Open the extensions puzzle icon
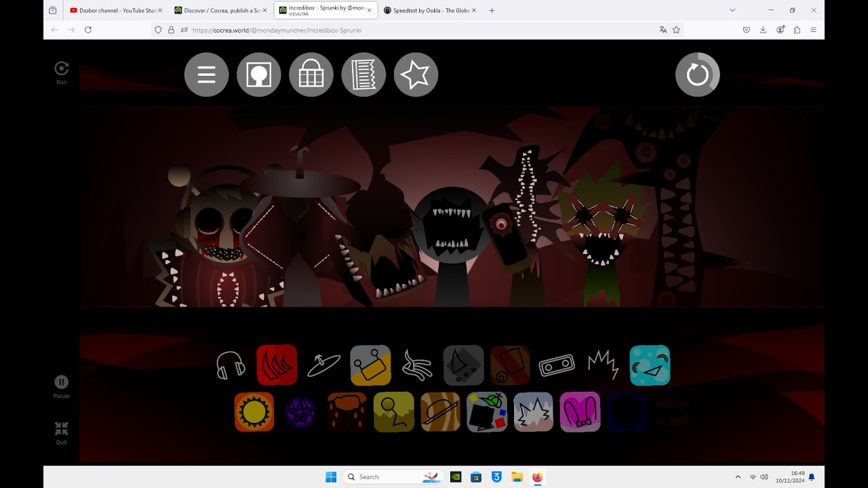The height and width of the screenshot is (488, 868). (x=796, y=30)
